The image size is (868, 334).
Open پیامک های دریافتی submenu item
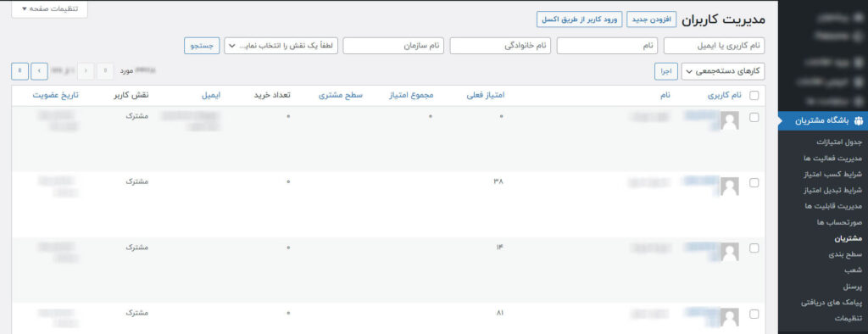tap(832, 303)
